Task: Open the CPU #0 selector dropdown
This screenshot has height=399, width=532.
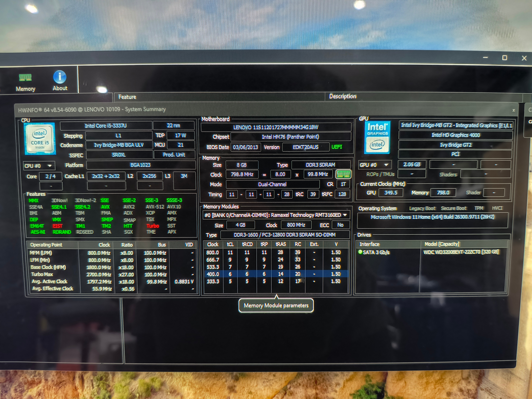Action: (x=39, y=166)
